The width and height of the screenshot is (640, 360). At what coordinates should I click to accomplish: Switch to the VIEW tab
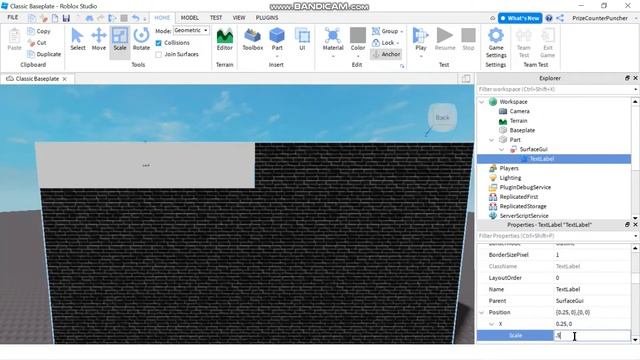pos(239,18)
